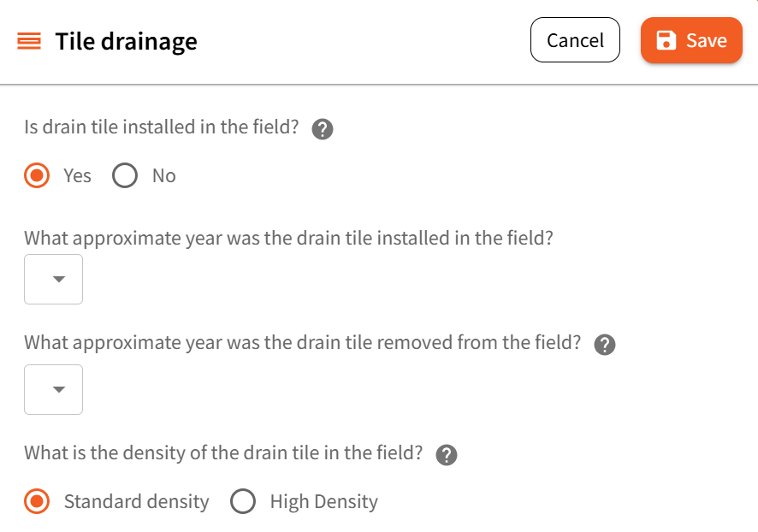Click help icon beside drain tile installed question
The height and width of the screenshot is (532, 758).
coord(323,129)
